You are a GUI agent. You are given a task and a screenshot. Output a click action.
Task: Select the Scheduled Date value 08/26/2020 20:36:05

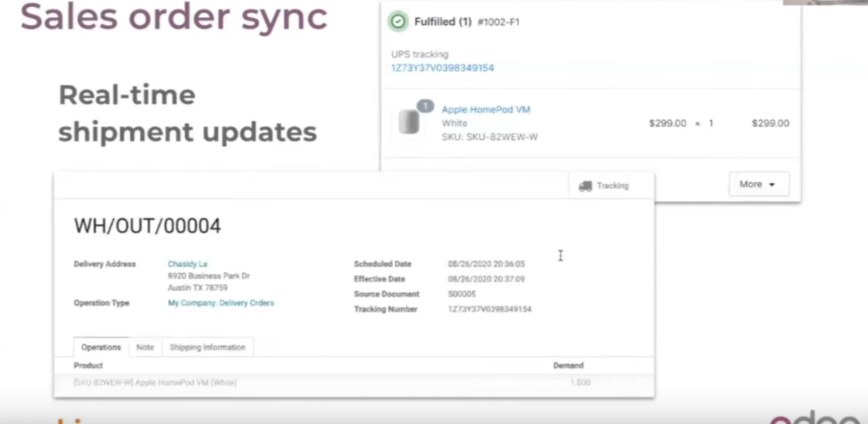pos(486,264)
